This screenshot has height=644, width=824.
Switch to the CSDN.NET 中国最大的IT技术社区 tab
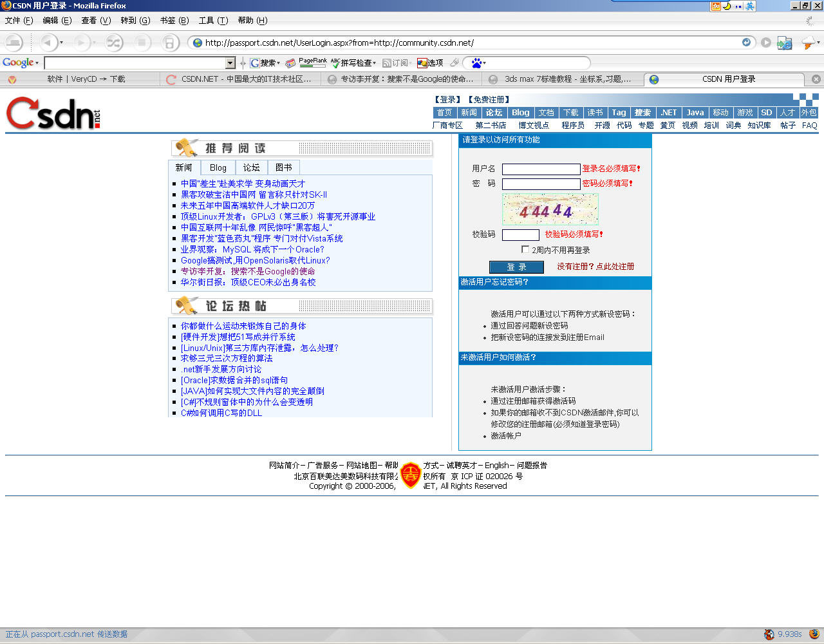241,79
